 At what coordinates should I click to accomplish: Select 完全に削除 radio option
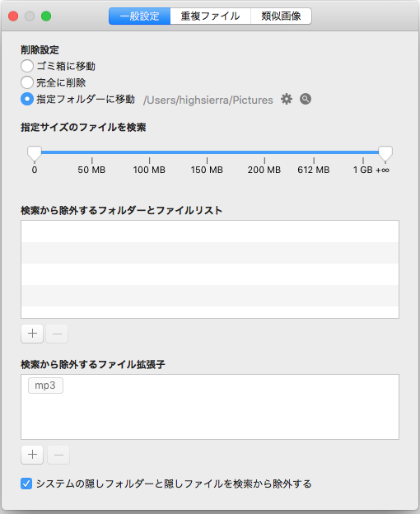click(x=27, y=82)
